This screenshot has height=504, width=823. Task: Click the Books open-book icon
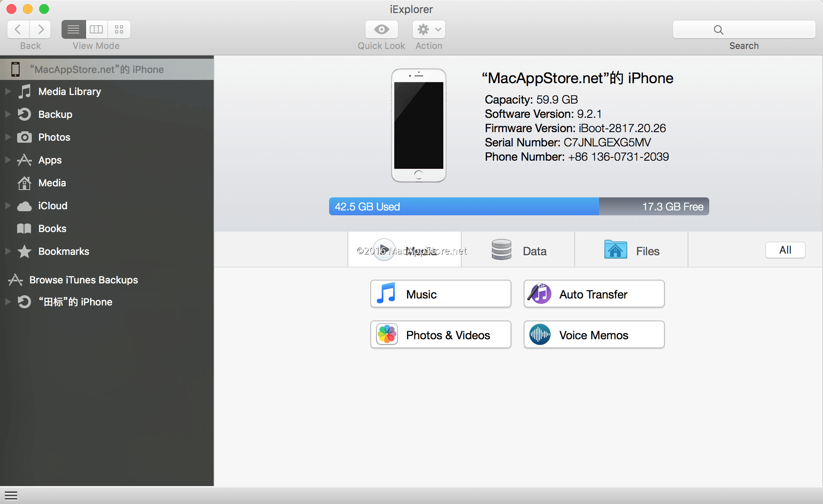pyautogui.click(x=24, y=228)
